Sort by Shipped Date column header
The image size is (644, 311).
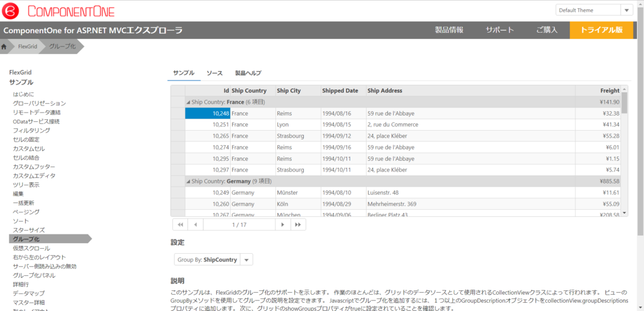tap(343, 90)
